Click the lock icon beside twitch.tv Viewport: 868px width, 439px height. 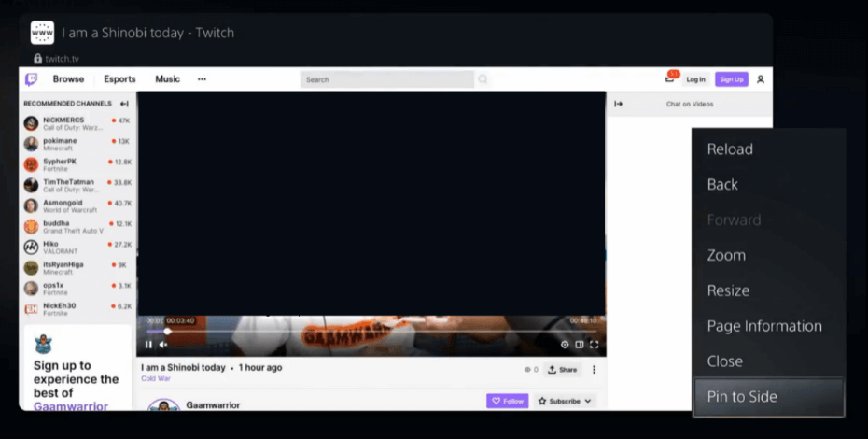(37, 58)
